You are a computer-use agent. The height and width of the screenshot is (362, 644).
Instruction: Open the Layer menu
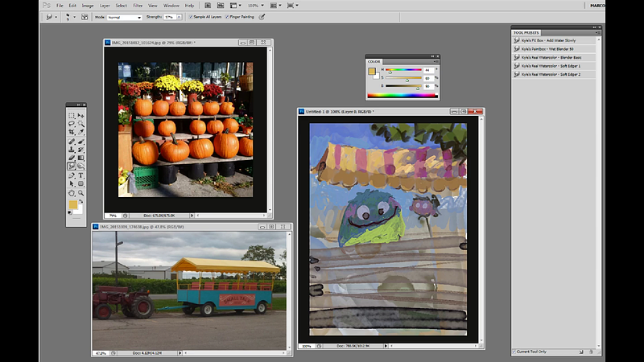(105, 6)
